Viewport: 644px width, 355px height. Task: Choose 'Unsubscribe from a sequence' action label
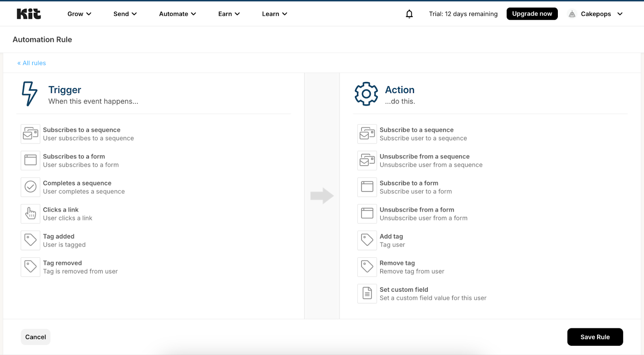coord(425,156)
